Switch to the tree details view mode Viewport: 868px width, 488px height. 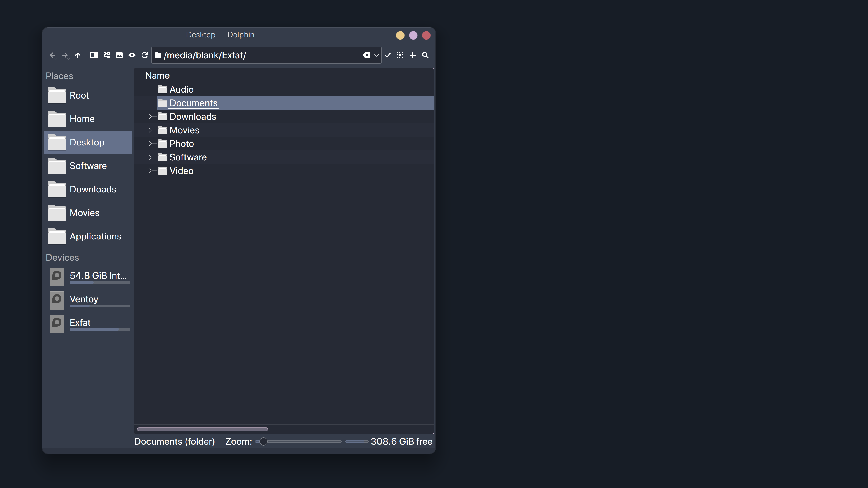tap(107, 55)
